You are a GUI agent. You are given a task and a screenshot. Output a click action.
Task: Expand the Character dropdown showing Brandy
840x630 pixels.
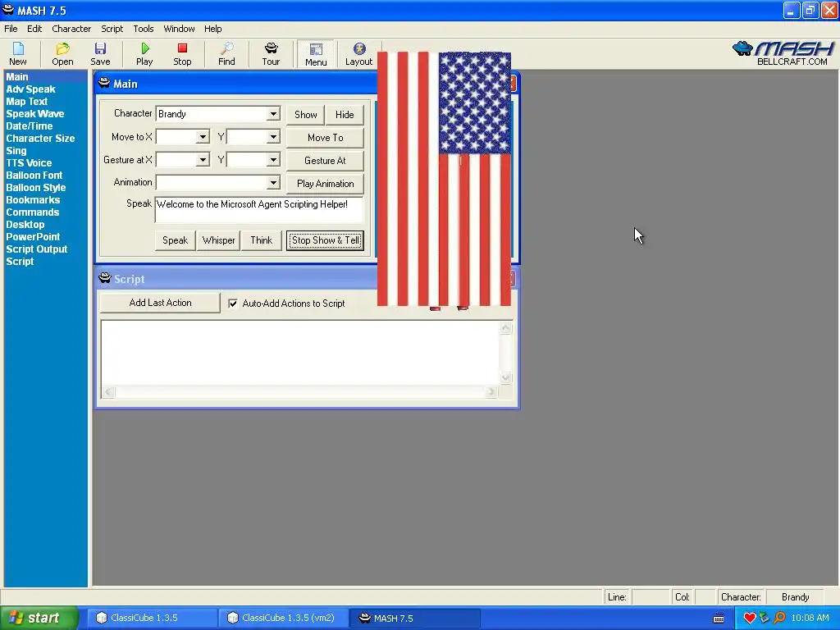pos(273,113)
